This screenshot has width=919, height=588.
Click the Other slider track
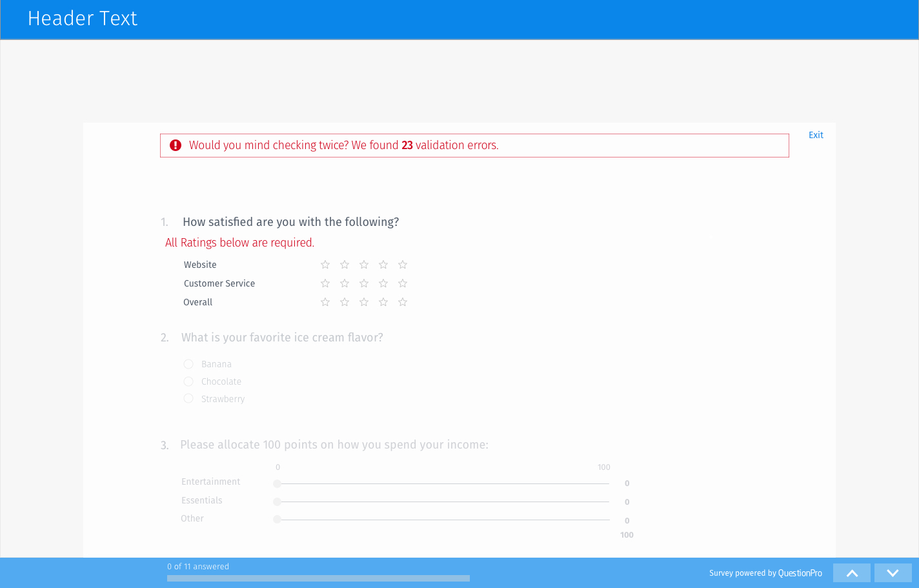[445, 520]
